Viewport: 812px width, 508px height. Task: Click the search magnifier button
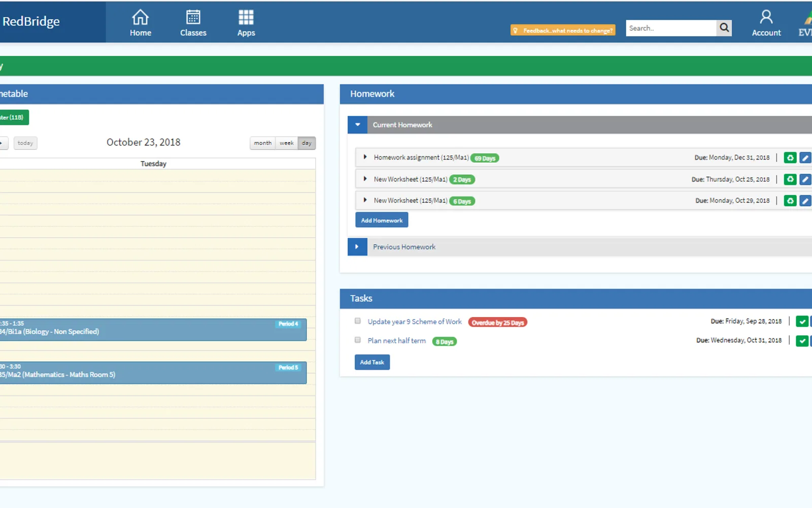724,28
